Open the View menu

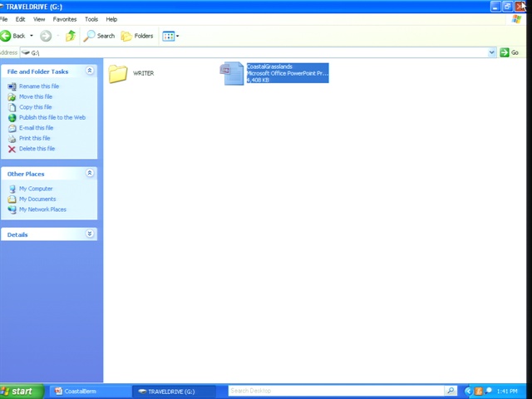39,19
